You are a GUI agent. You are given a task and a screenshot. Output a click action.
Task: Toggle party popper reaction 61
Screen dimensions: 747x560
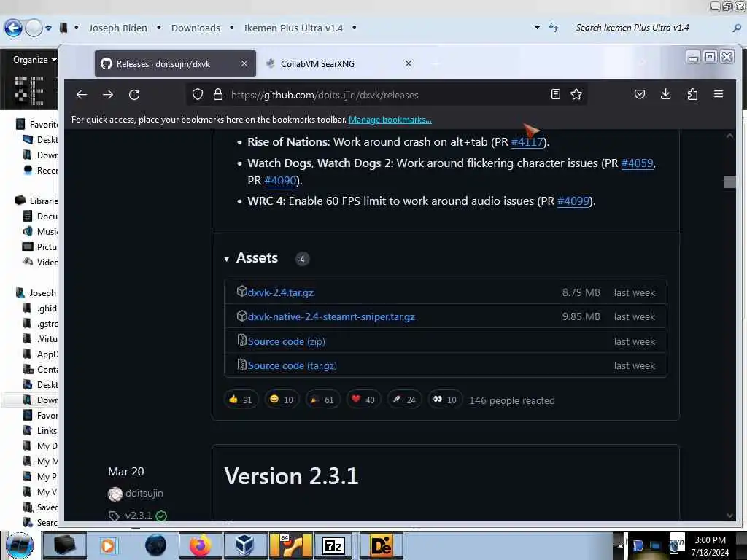click(x=322, y=400)
